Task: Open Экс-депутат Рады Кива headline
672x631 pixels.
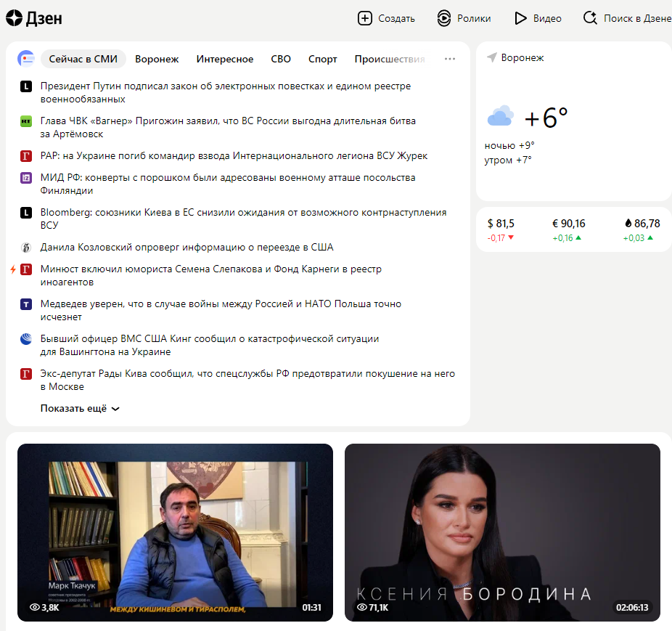Action: click(x=247, y=380)
